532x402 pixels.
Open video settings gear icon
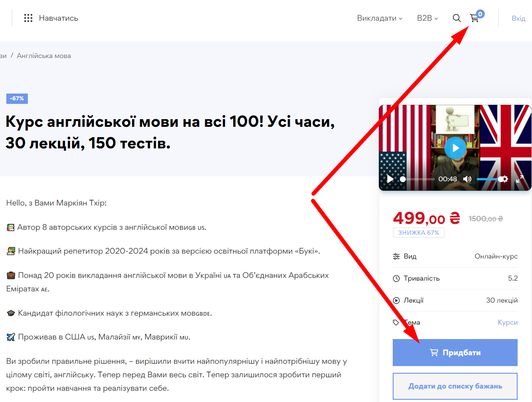505,179
